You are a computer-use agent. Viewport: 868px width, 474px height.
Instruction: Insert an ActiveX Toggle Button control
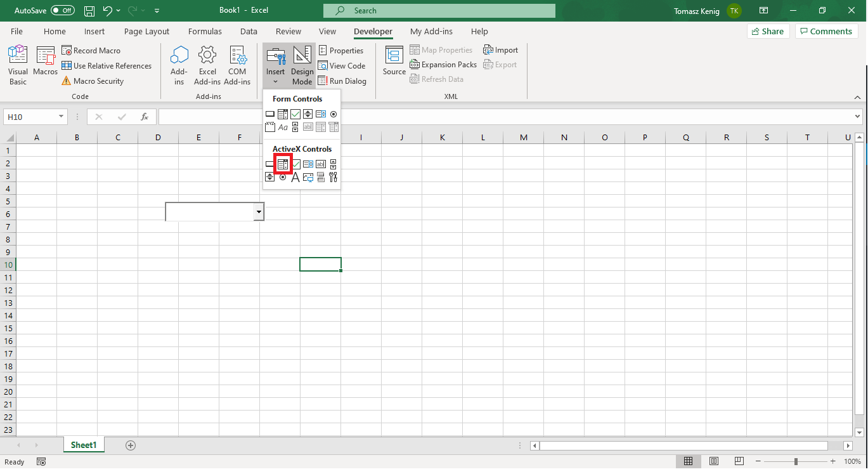320,177
